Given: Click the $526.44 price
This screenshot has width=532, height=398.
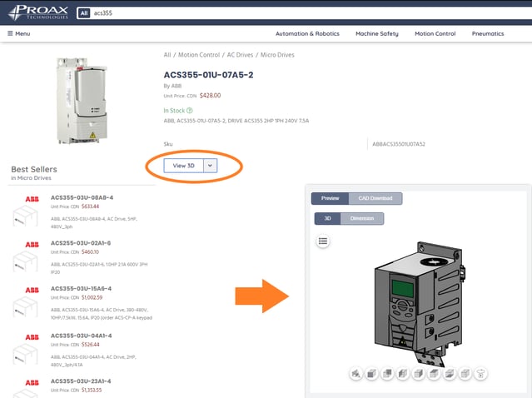Looking at the screenshot, I should 90,345.
